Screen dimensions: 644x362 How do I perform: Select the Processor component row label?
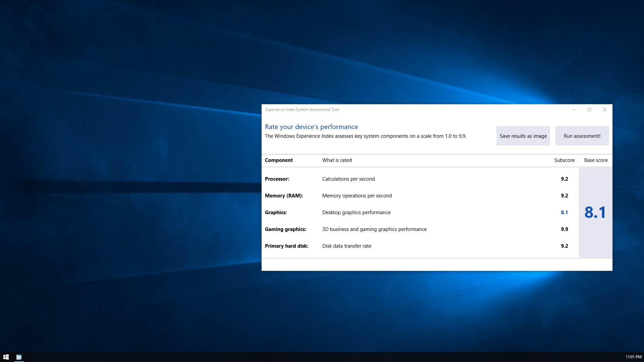277,179
